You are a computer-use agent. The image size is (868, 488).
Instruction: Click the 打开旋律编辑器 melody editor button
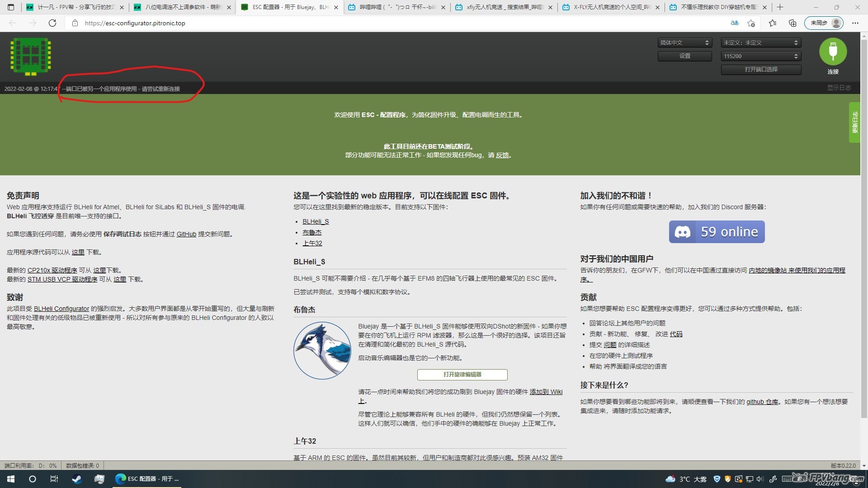pos(462,375)
